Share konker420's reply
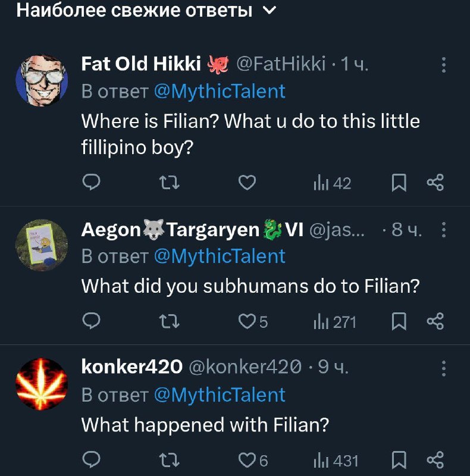This screenshot has width=470, height=476. 435,460
